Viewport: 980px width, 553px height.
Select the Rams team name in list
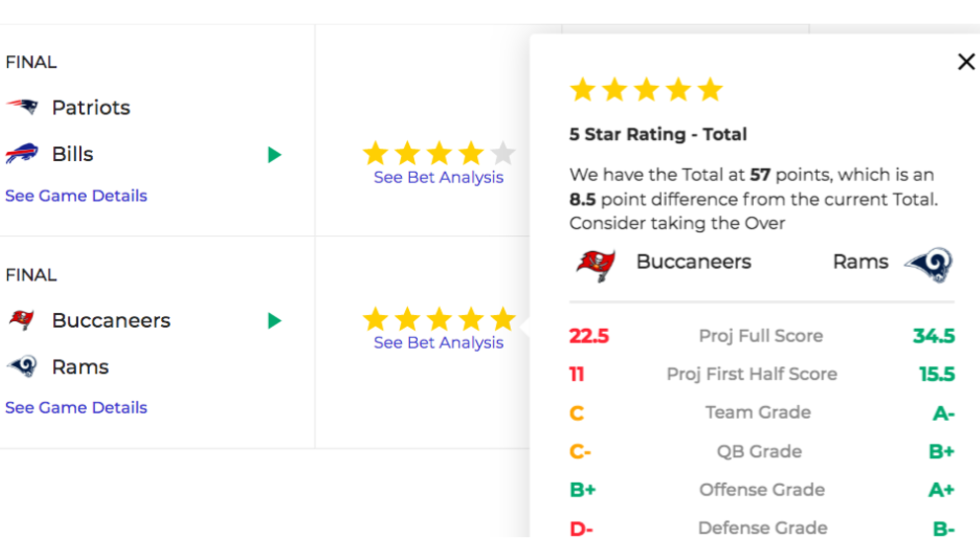[x=81, y=366]
